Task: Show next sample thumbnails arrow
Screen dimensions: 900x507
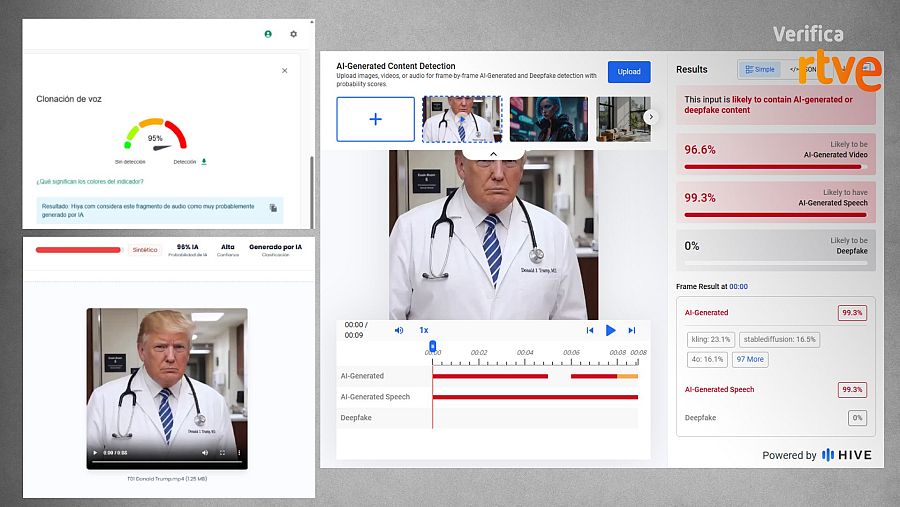Action: [x=650, y=117]
